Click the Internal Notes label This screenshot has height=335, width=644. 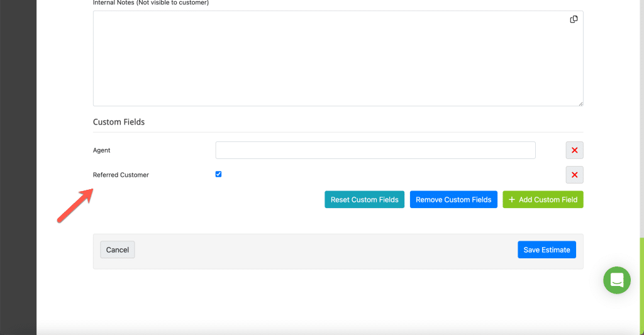coord(151,3)
